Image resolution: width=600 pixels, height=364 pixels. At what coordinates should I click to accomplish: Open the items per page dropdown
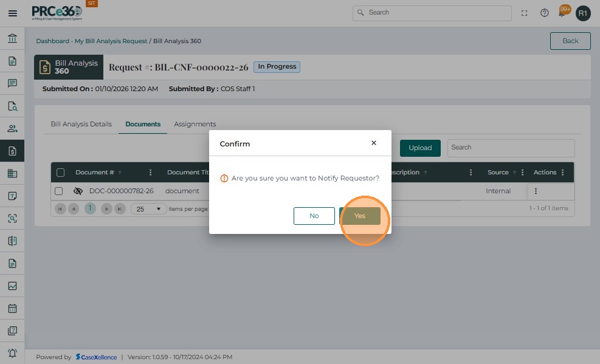pyautogui.click(x=148, y=209)
